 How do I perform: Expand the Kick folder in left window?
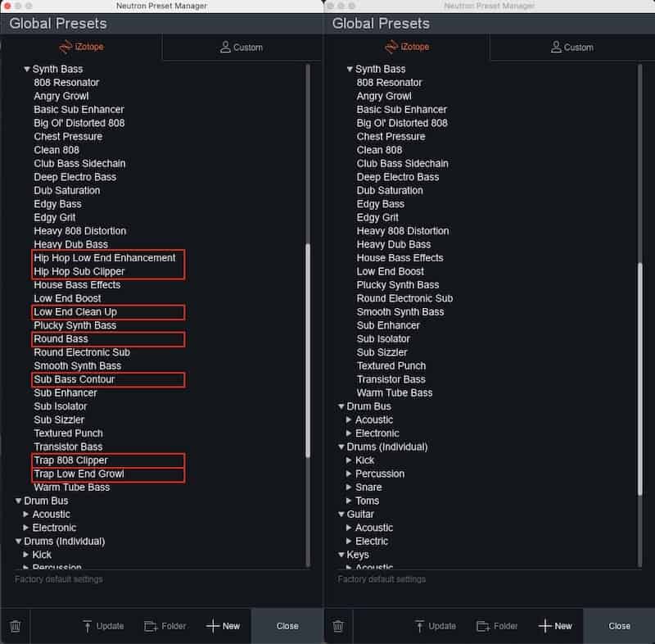pos(26,554)
